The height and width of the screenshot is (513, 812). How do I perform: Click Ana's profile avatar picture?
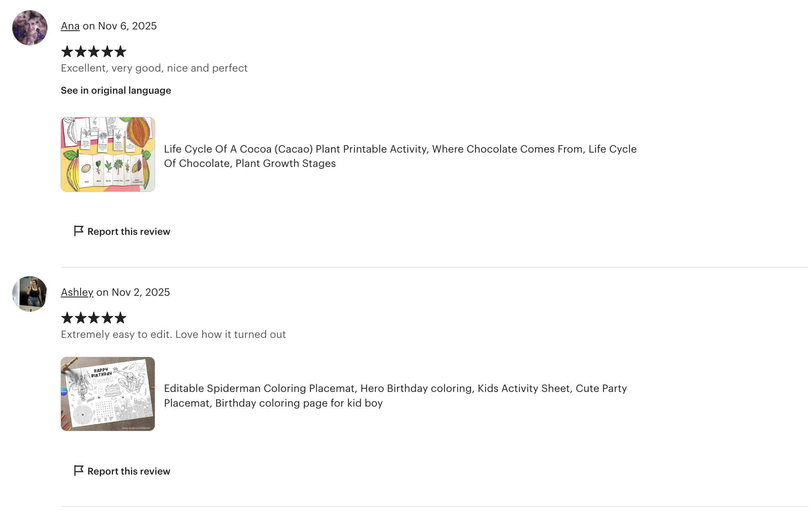(x=30, y=28)
